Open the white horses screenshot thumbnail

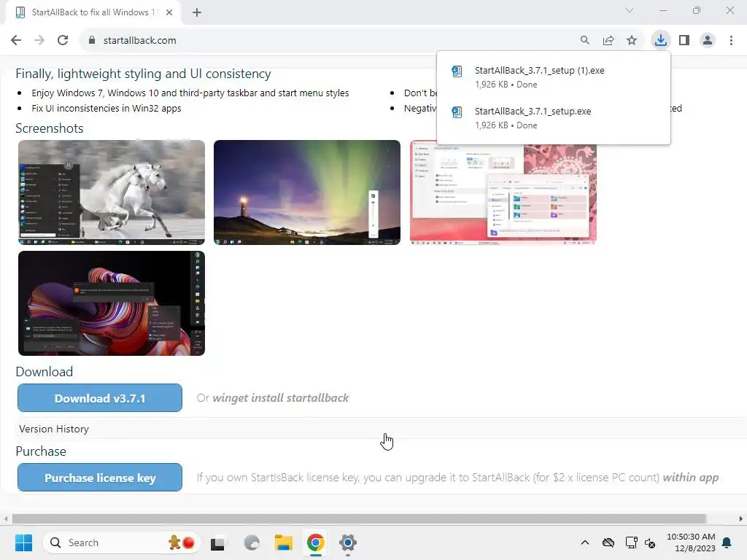click(x=112, y=192)
